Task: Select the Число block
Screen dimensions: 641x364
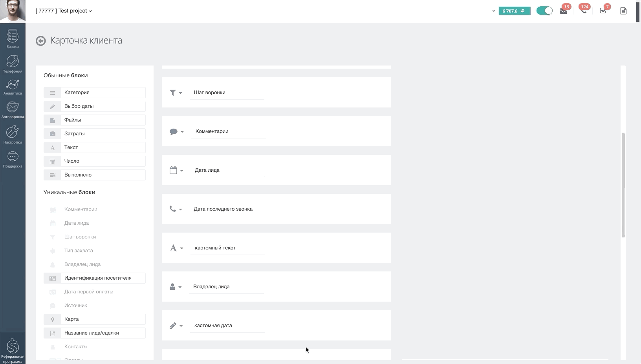Action: click(95, 161)
